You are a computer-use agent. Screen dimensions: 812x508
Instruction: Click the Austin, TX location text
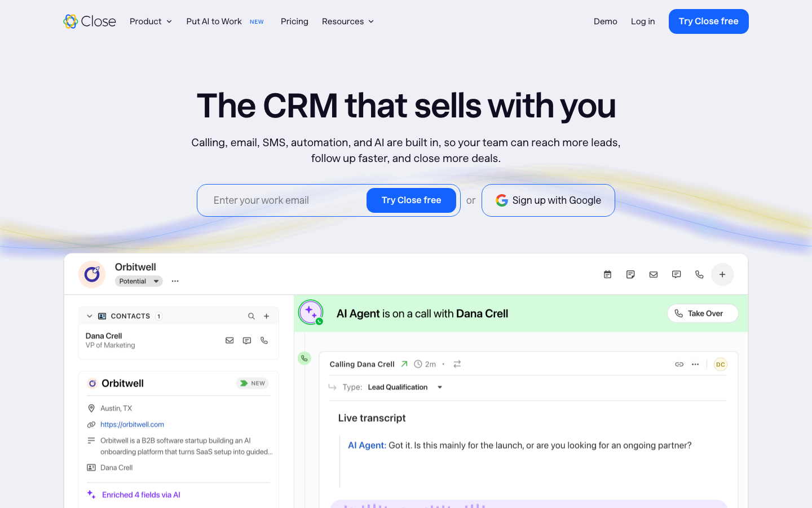coord(116,408)
